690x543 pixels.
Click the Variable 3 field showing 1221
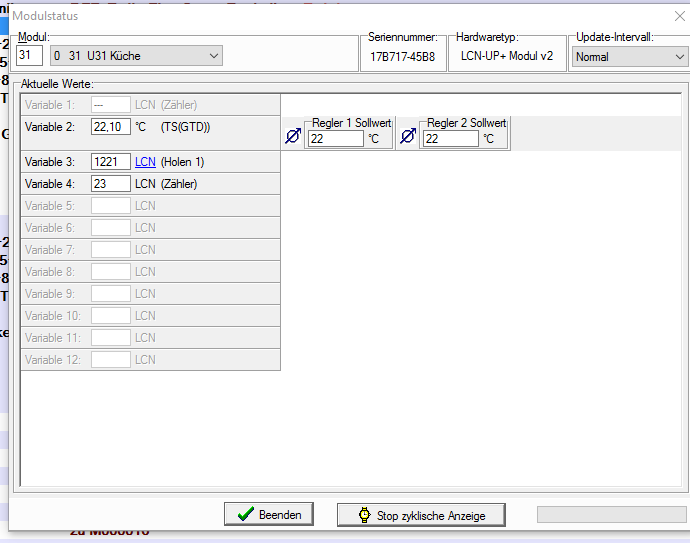pos(110,162)
